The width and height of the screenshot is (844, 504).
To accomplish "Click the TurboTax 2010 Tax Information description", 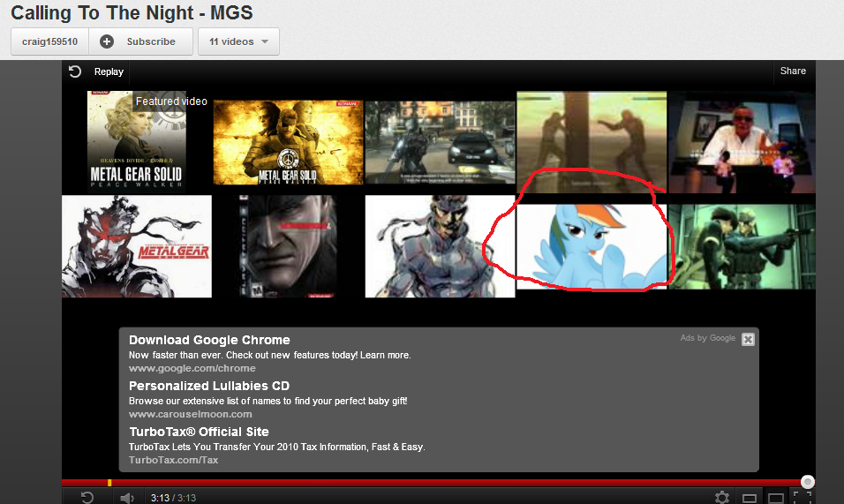I will [276, 447].
